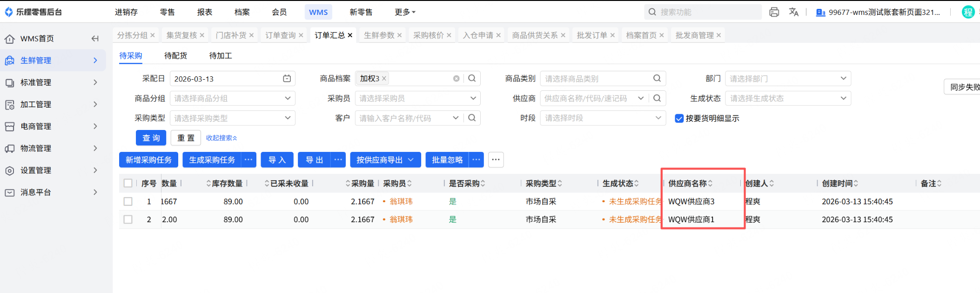The image size is (980, 293).
Task: Click the 收起搜索 link
Action: click(222, 138)
